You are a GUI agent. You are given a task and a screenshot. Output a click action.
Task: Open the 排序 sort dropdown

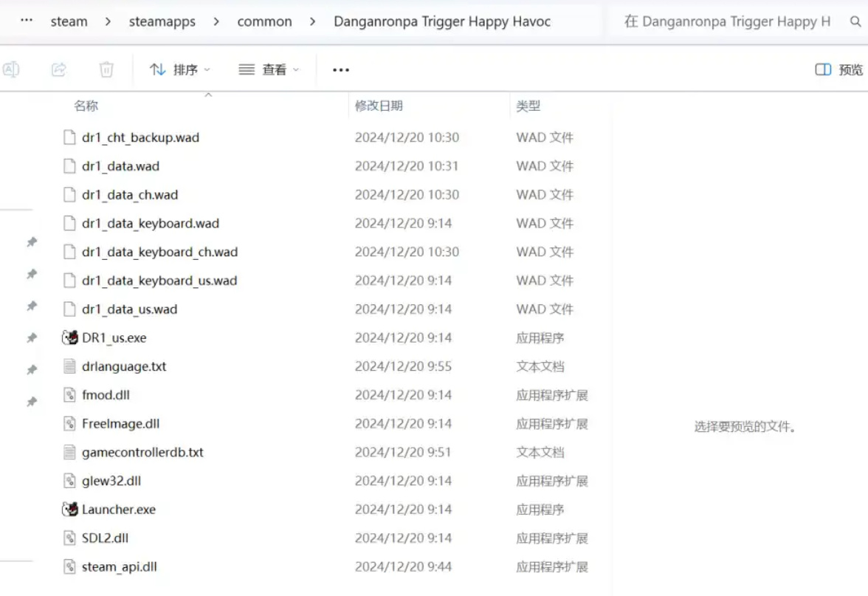click(x=180, y=69)
